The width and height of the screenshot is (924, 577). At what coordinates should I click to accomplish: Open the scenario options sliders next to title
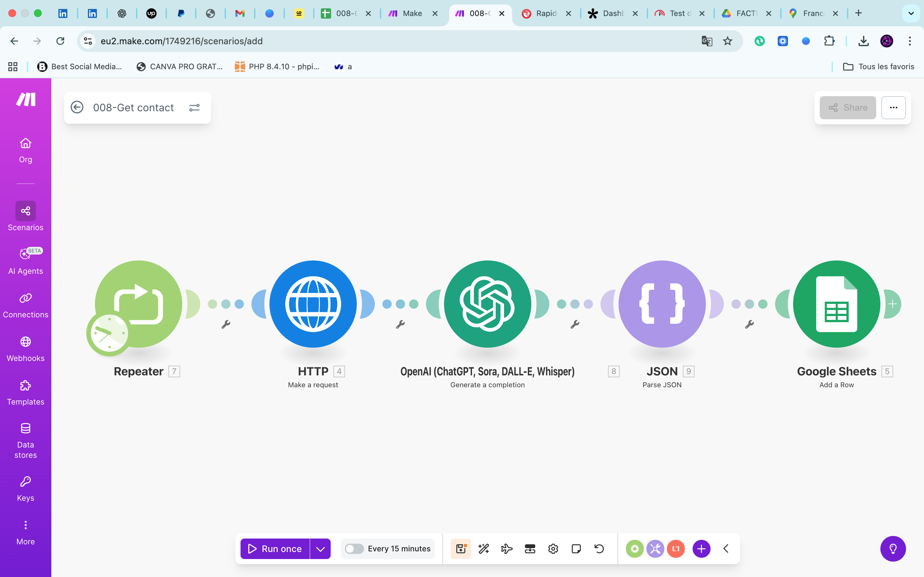pyautogui.click(x=194, y=108)
